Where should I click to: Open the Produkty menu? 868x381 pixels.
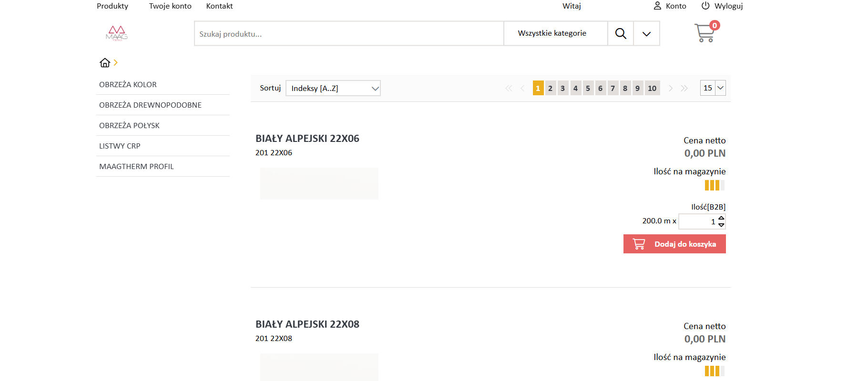tap(112, 6)
